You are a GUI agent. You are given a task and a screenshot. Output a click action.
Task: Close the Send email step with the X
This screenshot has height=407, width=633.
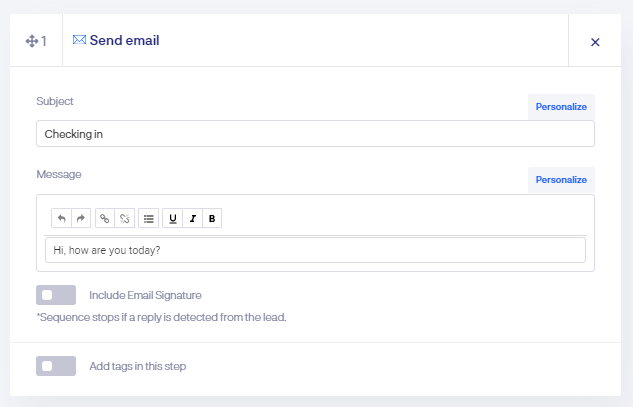(x=595, y=42)
